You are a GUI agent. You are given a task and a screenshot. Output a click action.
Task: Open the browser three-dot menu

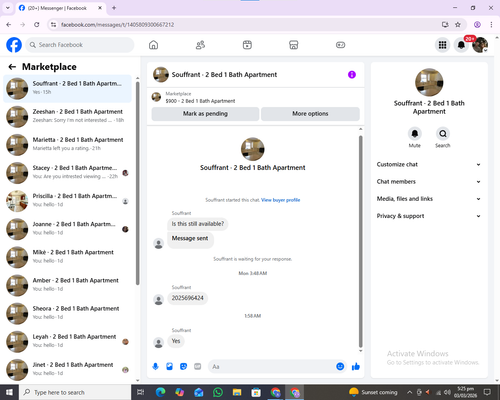(491, 25)
